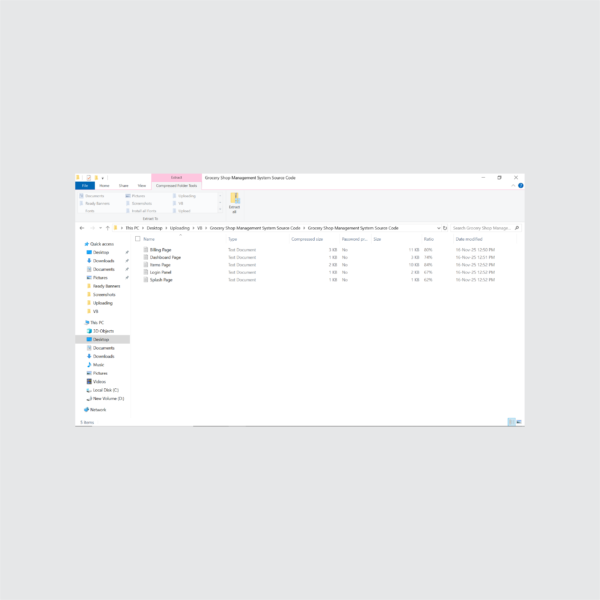Click the pink Extract contextual tab header
600x600 pixels.
pos(176,178)
